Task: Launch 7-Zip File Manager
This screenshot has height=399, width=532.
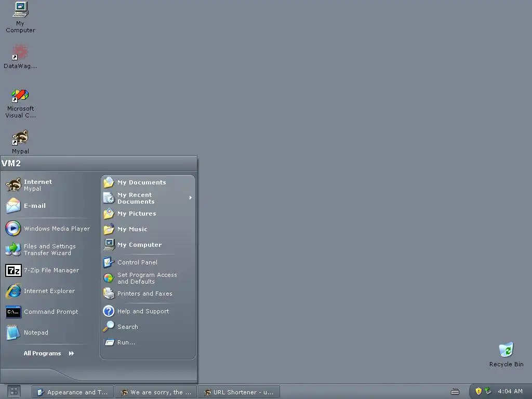Action: click(47, 270)
